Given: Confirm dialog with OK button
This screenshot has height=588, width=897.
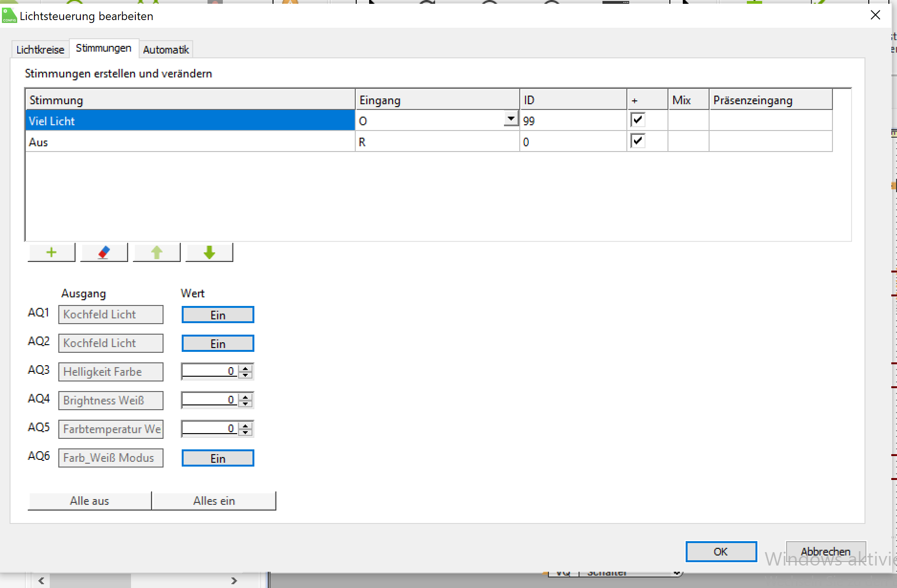Looking at the screenshot, I should [x=721, y=552].
